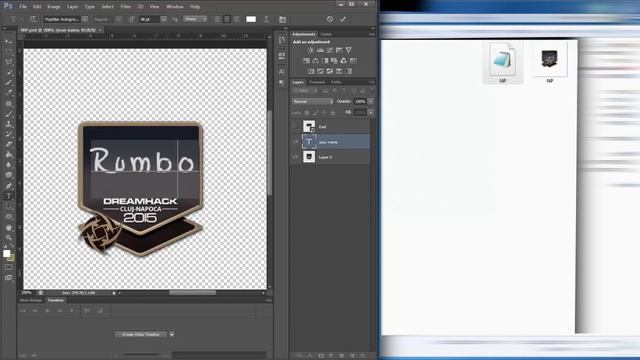Open the font family dropdown
This screenshot has height=360, width=640.
84,19
